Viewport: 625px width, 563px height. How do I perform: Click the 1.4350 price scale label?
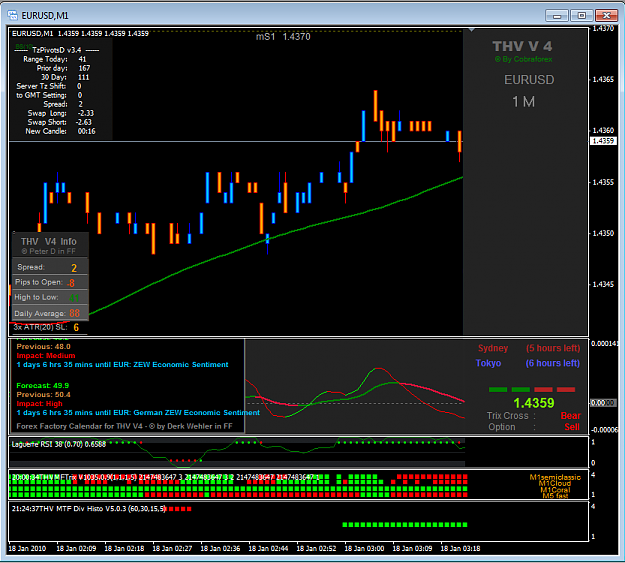pyautogui.click(x=603, y=233)
